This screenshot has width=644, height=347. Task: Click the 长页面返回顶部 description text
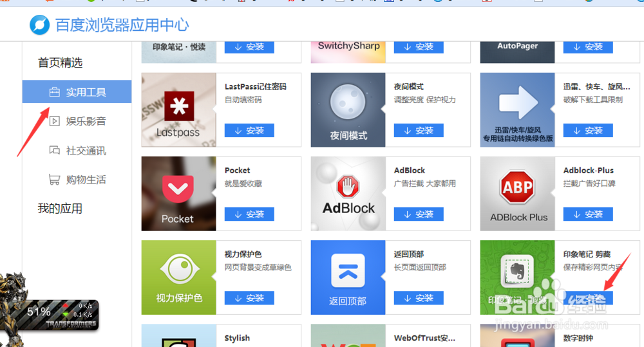420,267
